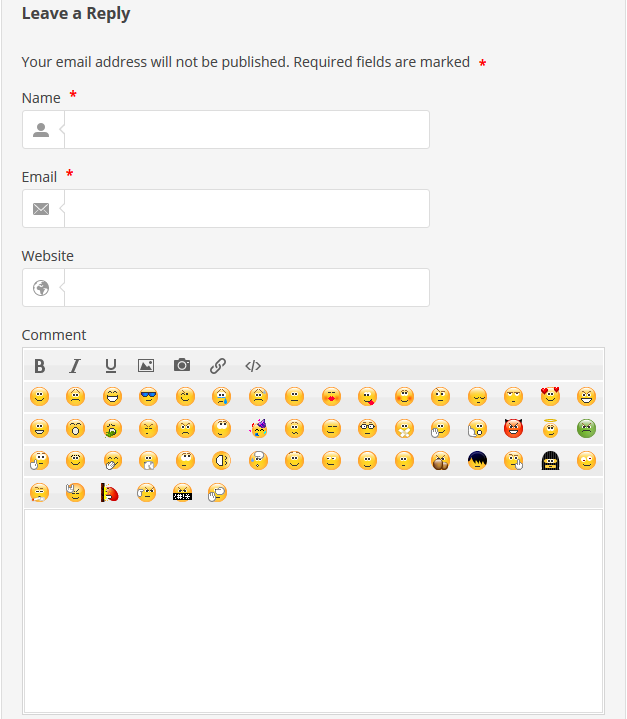Insert the tongue-out emoticon
627x719 pixels.
[367, 397]
